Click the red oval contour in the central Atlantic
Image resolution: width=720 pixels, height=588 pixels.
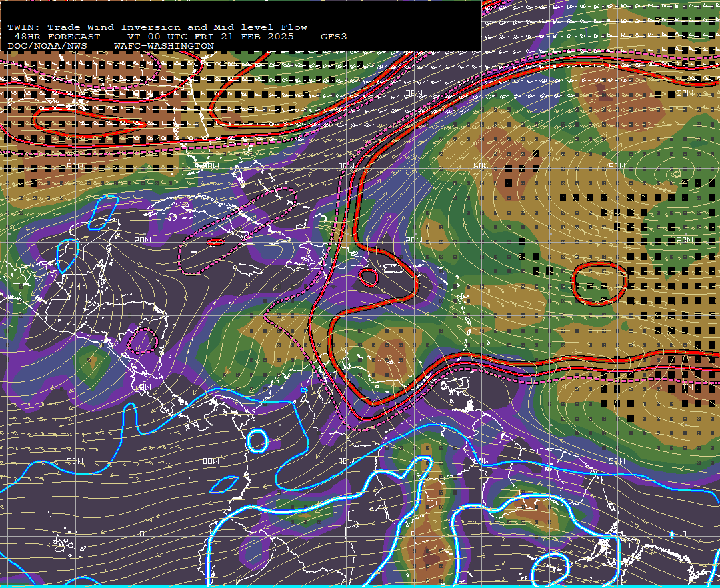point(599,283)
